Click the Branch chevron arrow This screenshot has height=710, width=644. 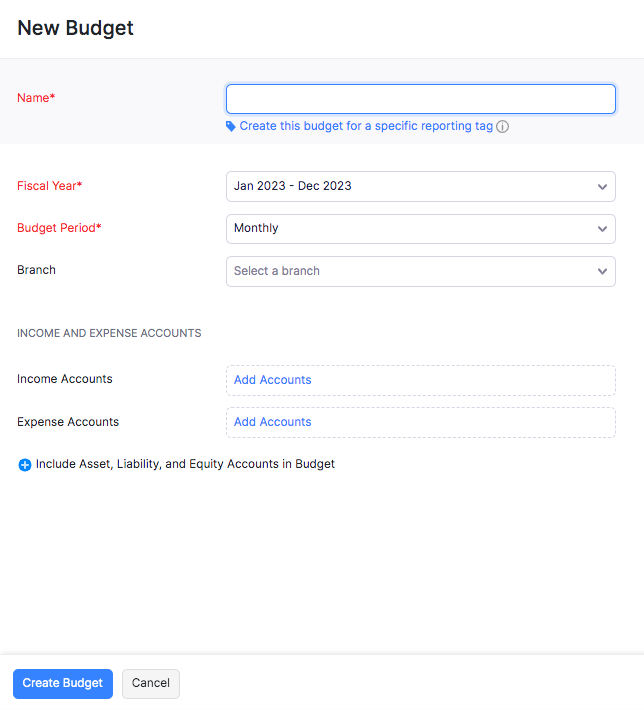click(602, 271)
